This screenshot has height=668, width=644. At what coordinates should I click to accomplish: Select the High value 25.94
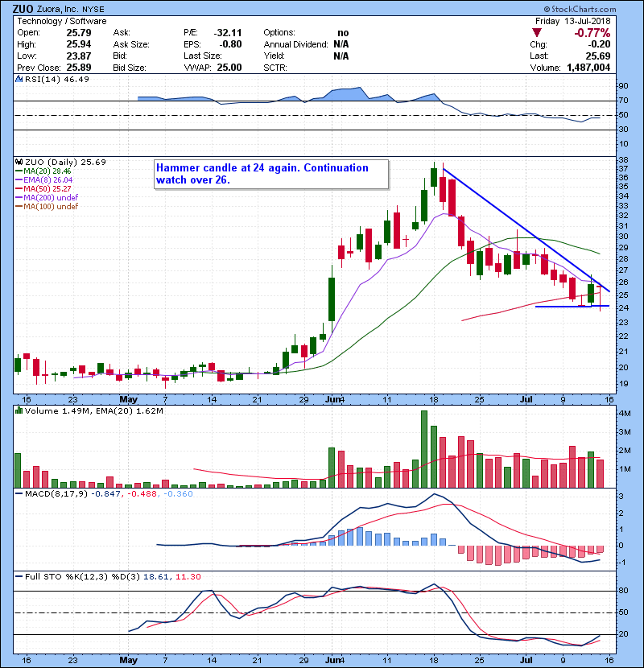click(79, 44)
